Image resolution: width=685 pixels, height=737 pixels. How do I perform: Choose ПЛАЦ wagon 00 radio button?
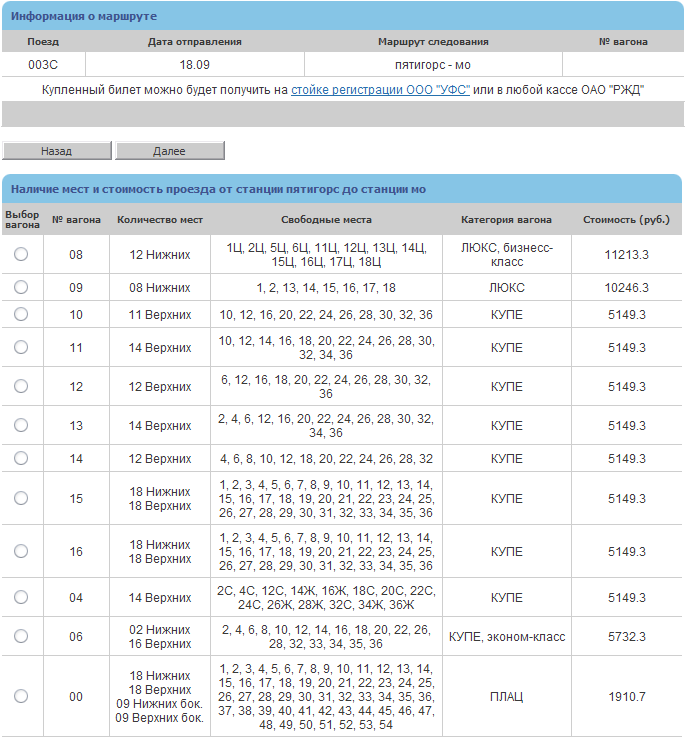click(21, 696)
